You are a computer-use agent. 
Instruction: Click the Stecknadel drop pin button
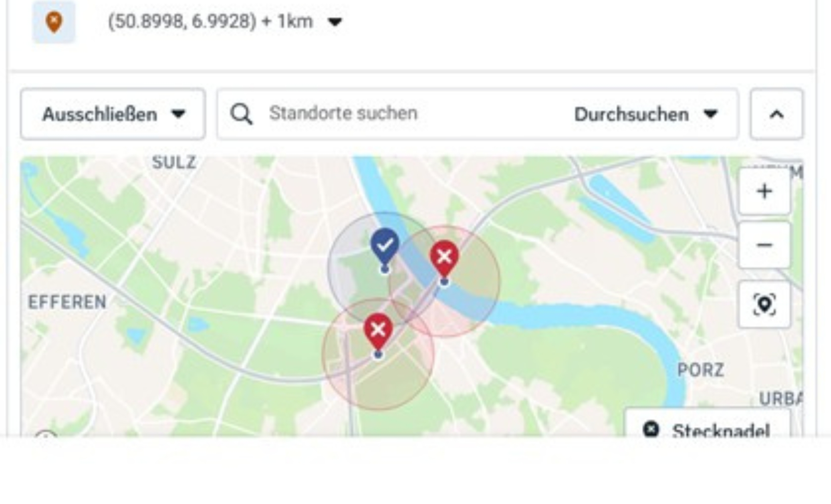pos(707,428)
